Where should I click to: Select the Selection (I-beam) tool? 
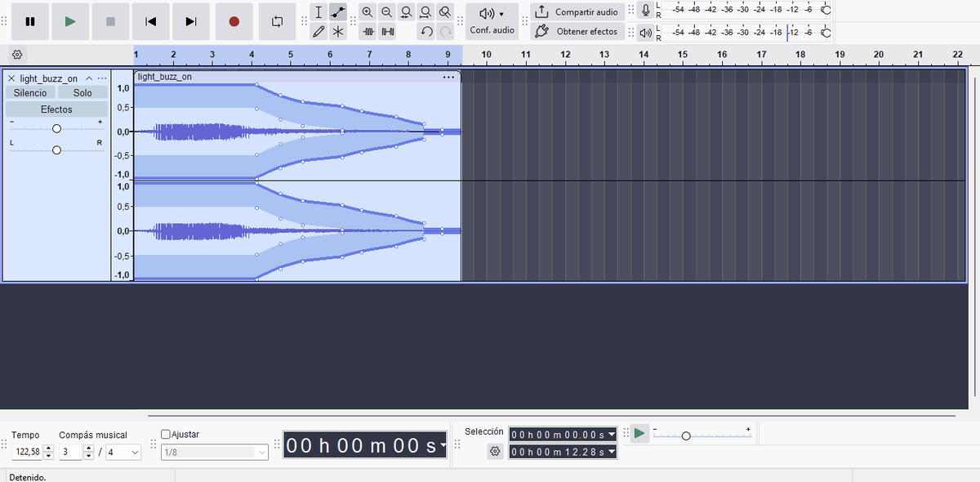318,12
